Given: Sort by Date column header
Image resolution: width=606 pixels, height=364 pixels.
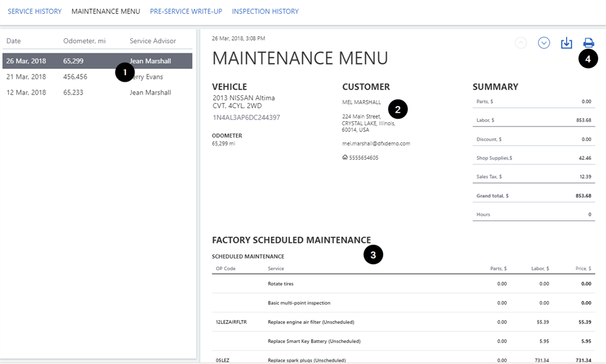Looking at the screenshot, I should [x=13, y=41].
